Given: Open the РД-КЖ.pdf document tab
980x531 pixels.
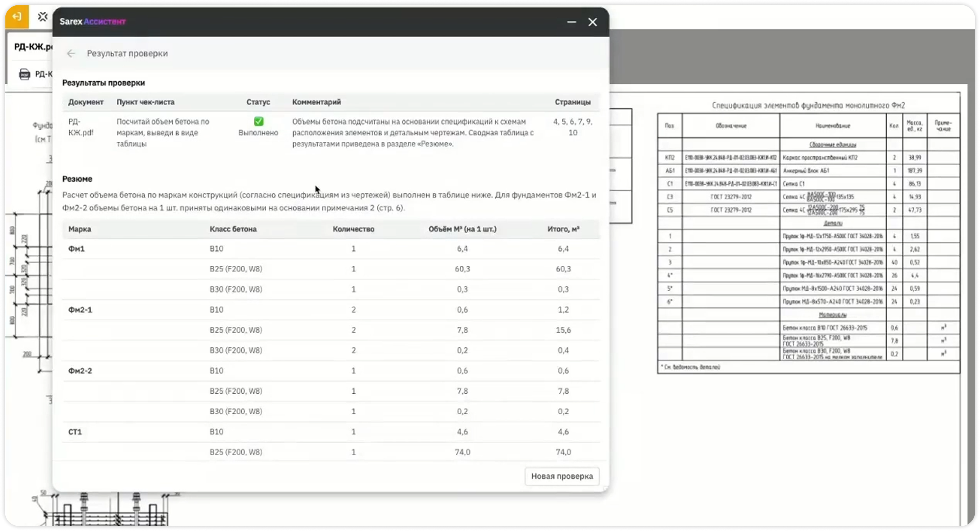Looking at the screenshot, I should pyautogui.click(x=33, y=47).
